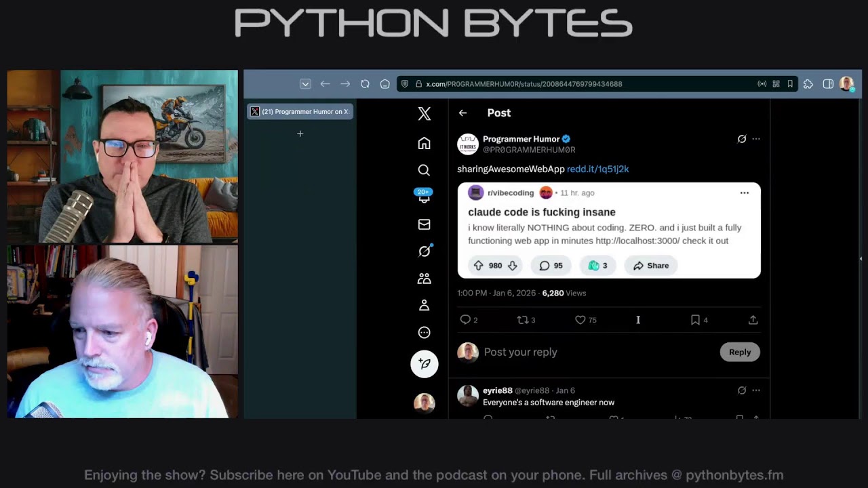Viewport: 868px width, 488px height.
Task: Open browser extensions puzzle icon
Action: coord(808,83)
